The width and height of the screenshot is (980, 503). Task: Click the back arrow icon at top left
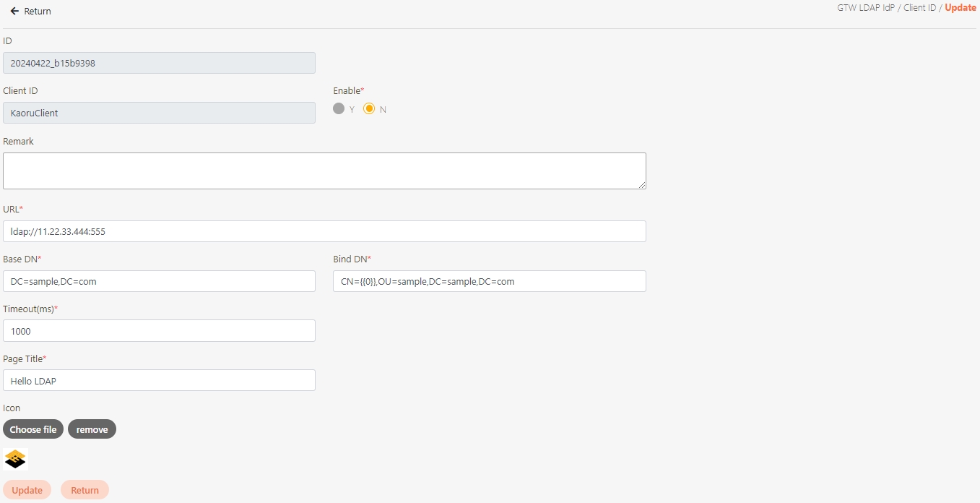coord(14,12)
